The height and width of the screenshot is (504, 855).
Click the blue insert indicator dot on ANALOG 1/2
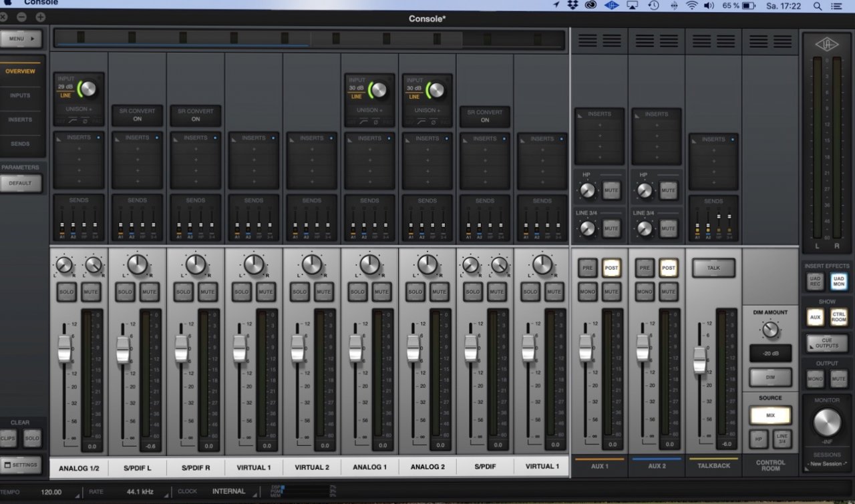98,138
